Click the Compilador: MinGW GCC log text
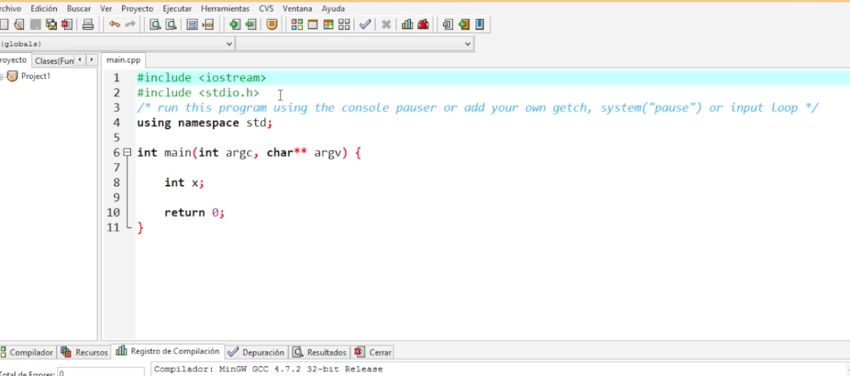This screenshot has width=850, height=376. pyautogui.click(x=268, y=369)
